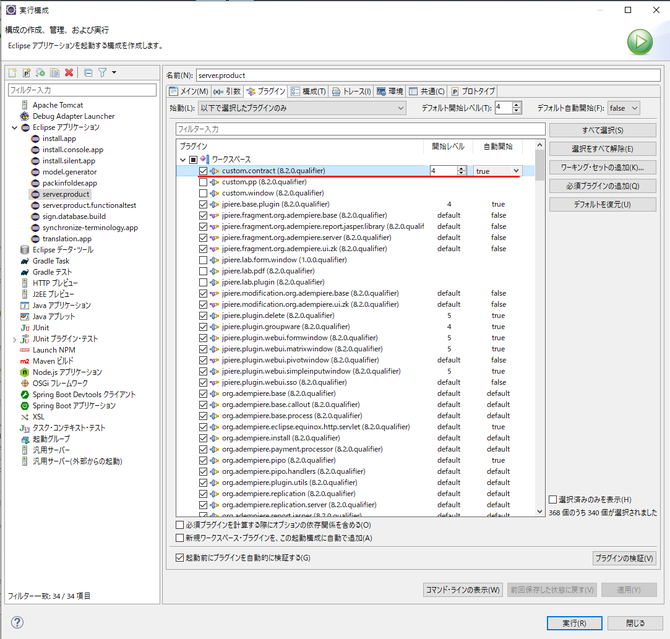Select Maven ビルド configuration type
Screen dimensions: 670x639
tap(53, 361)
